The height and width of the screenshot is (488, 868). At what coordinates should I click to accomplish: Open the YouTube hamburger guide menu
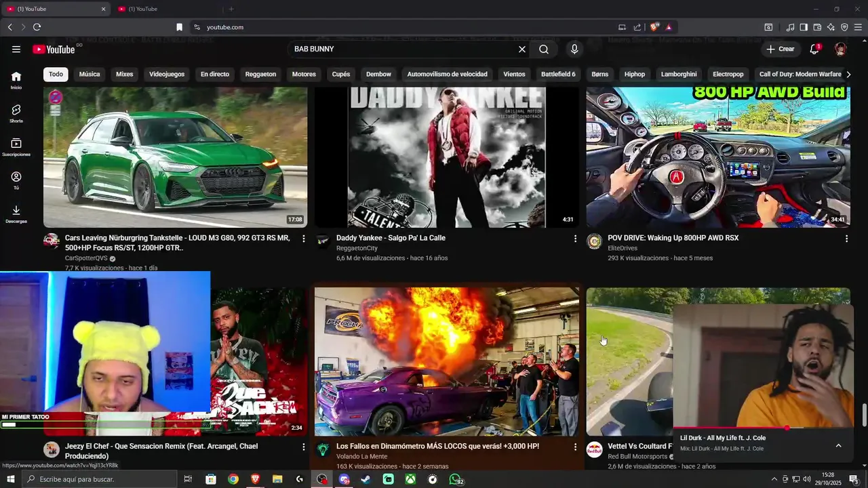(x=16, y=49)
